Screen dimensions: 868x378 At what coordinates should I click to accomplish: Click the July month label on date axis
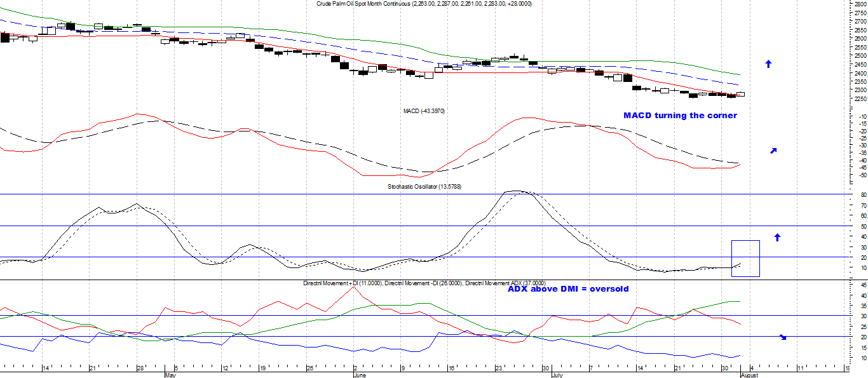tap(557, 375)
